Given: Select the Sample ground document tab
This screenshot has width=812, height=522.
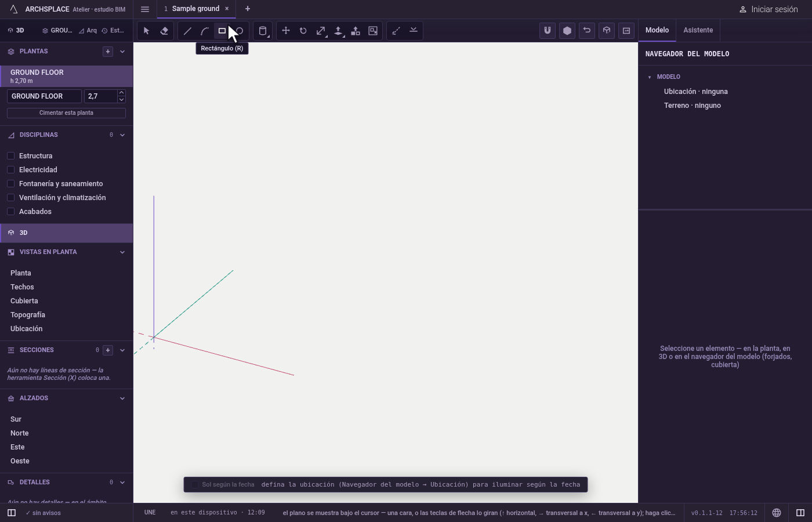Looking at the screenshot, I should tap(195, 9).
